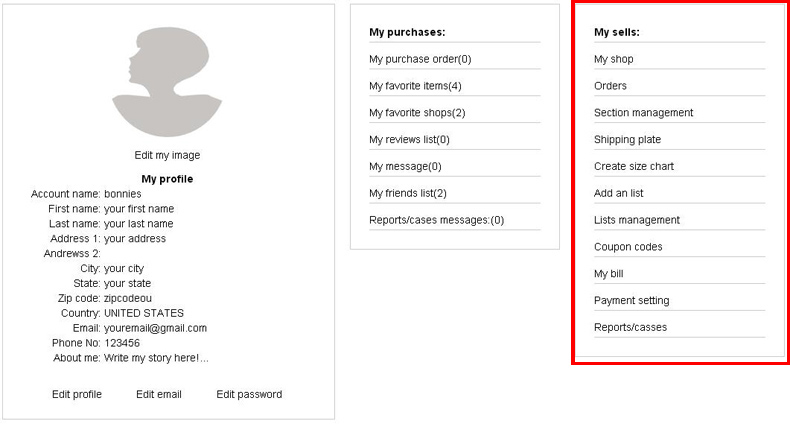
Task: Select Shipping plate option
Action: pyautogui.click(x=627, y=140)
